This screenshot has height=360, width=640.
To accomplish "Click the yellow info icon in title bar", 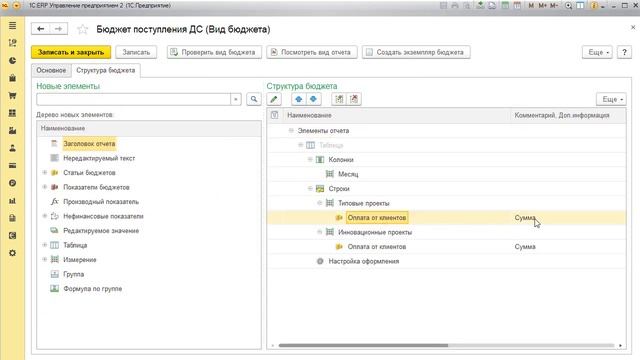I will point(594,6).
